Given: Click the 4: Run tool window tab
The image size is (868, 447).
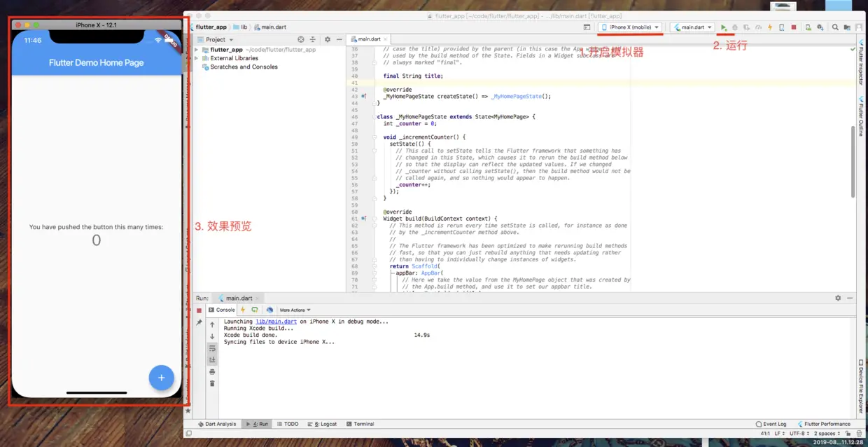Looking at the screenshot, I should coord(256,424).
